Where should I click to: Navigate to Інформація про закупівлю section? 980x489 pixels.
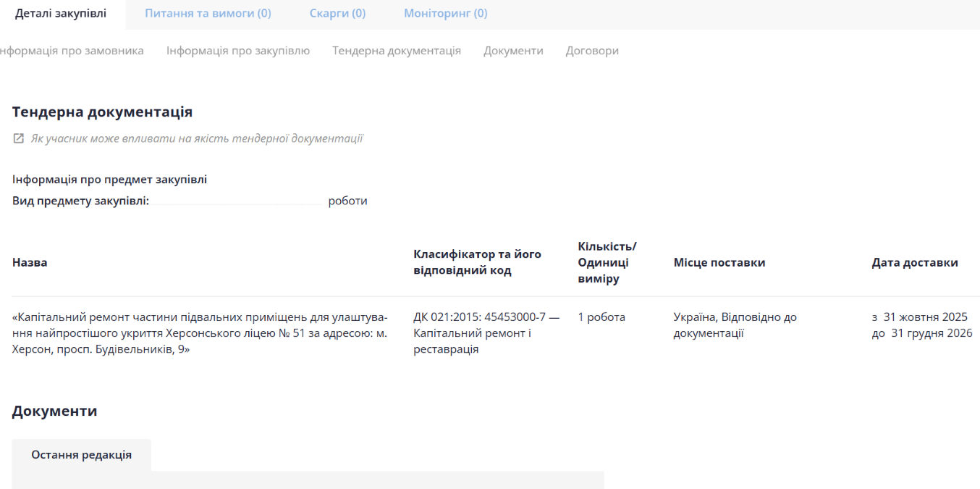[x=238, y=51]
